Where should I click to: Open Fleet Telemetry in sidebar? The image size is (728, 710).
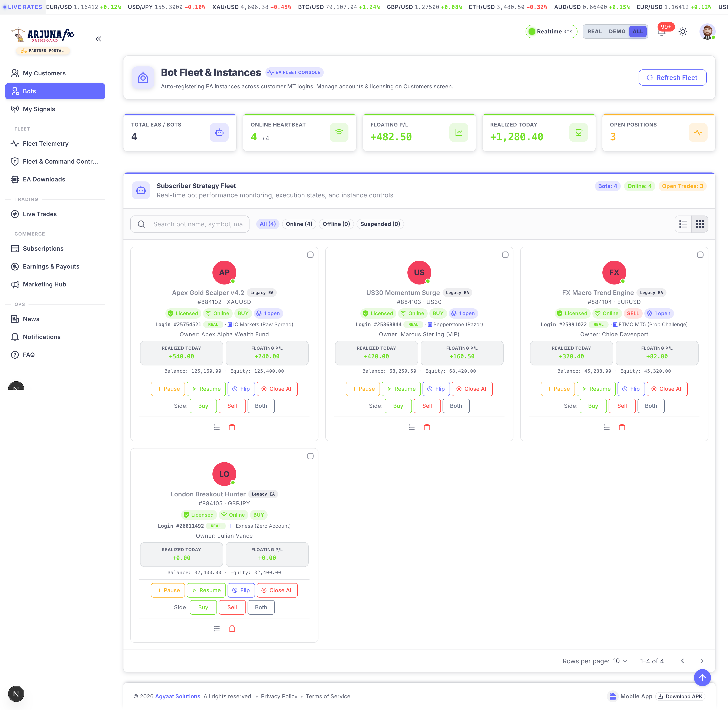[x=55, y=144]
